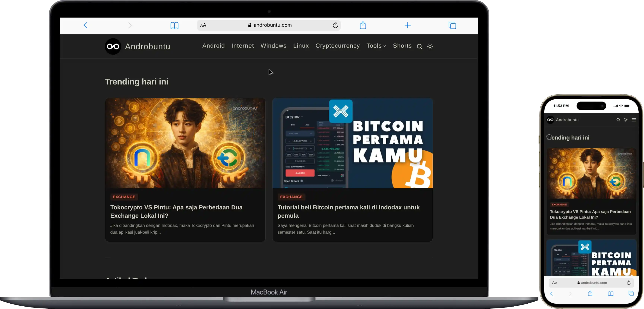Click EXCHANGE tag on Tokocrypto card, MacBook

[124, 197]
